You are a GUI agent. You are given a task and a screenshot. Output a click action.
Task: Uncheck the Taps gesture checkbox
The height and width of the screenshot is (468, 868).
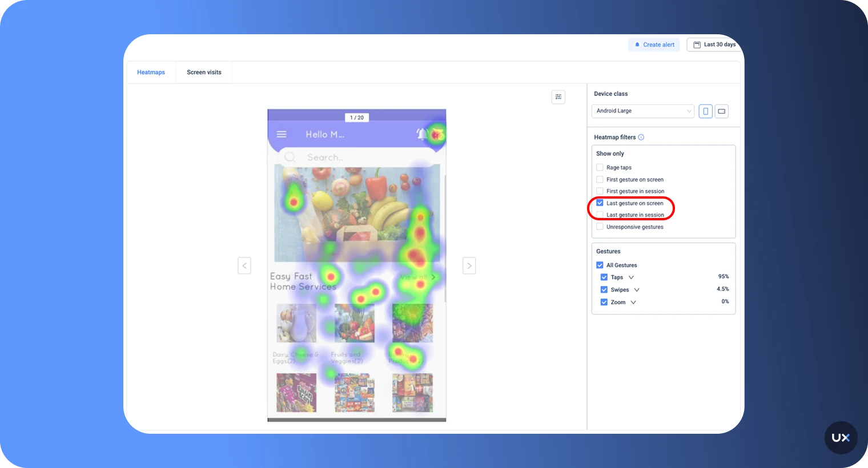click(x=604, y=277)
